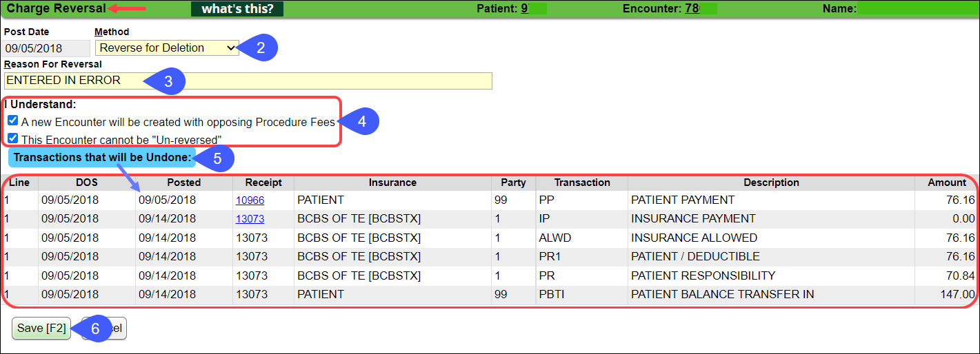This screenshot has width=980, height=354.
Task: Click the blue step 2 callout marker
Action: pos(262,48)
